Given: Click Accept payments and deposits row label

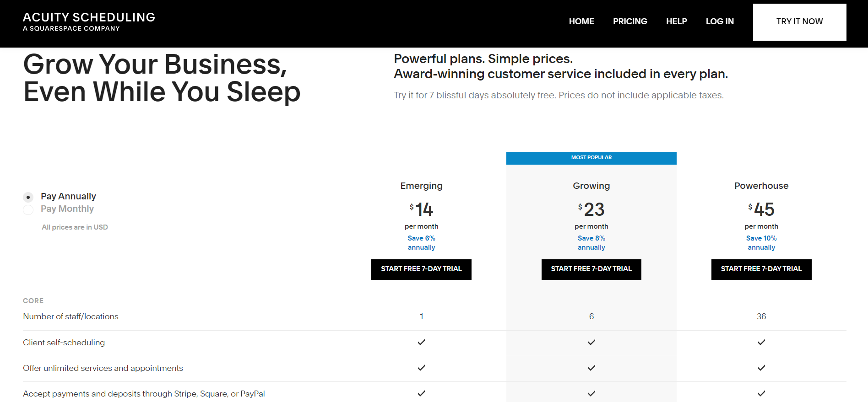Looking at the screenshot, I should 144,394.
